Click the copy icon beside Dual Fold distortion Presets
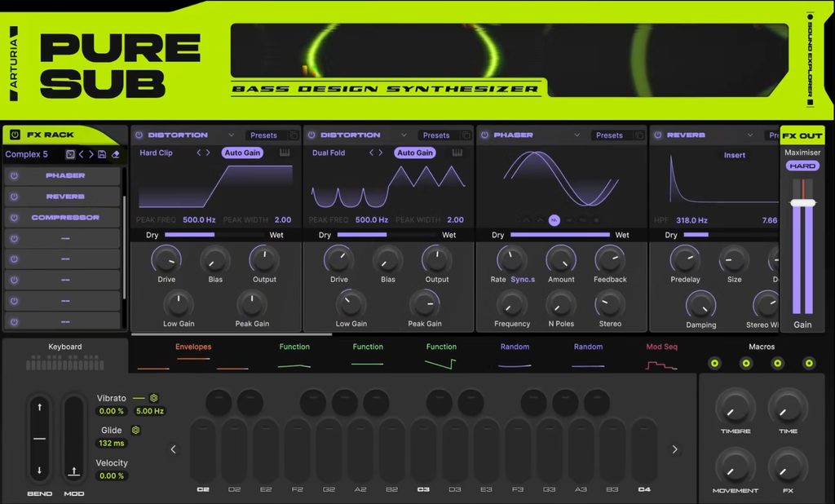This screenshot has width=835, height=504. pos(466,135)
